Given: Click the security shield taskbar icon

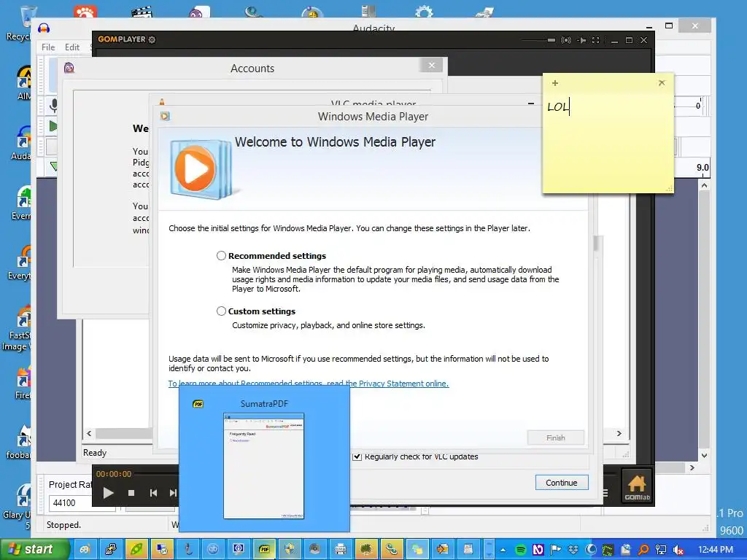Looking at the screenshot, I should pos(290,550).
